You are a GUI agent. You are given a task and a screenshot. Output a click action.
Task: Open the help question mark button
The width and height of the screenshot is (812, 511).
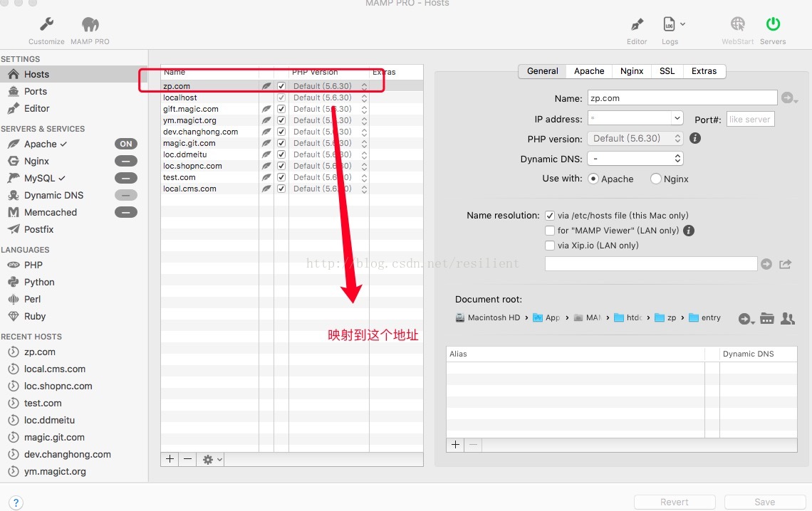tap(16, 502)
